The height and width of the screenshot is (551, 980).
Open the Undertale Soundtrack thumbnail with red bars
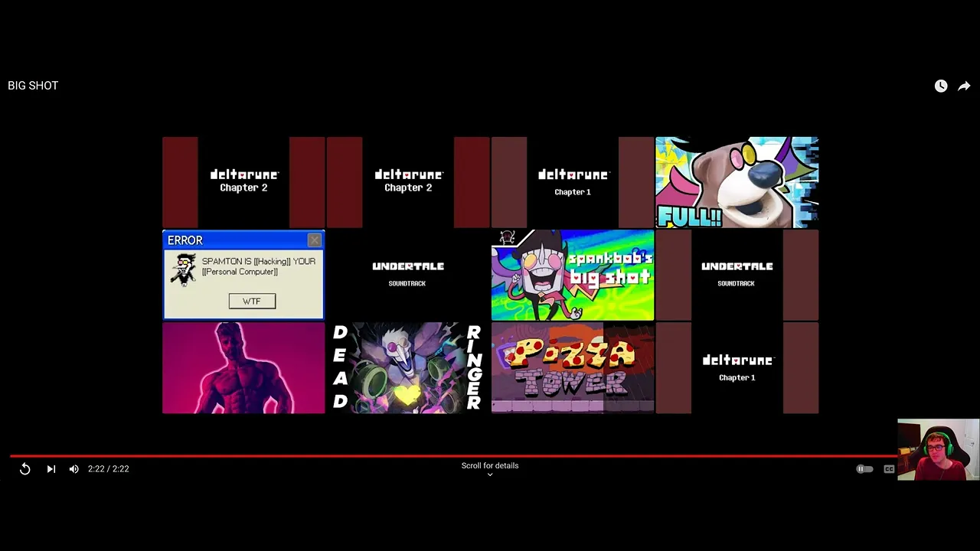(737, 275)
